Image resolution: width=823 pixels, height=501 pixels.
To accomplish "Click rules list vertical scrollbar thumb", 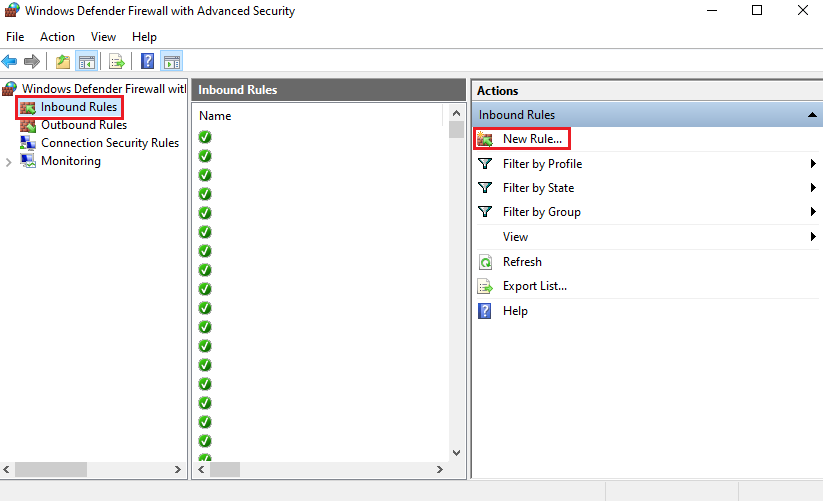I will (x=456, y=130).
